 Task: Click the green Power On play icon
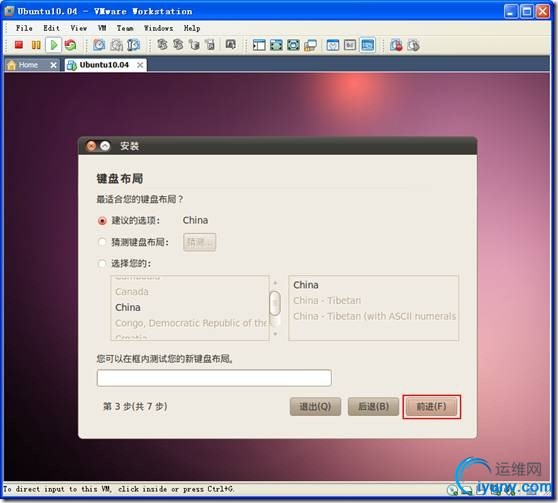pos(54,45)
